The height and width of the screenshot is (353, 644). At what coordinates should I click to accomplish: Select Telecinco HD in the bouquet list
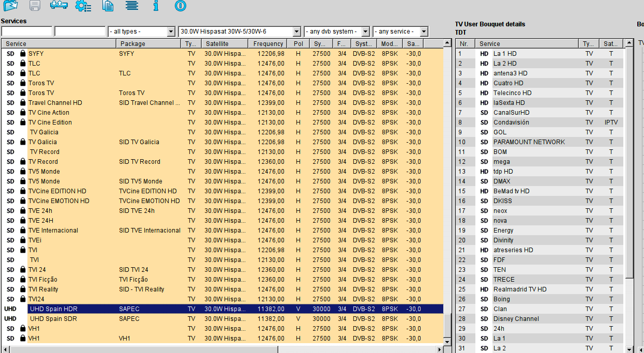(512, 93)
